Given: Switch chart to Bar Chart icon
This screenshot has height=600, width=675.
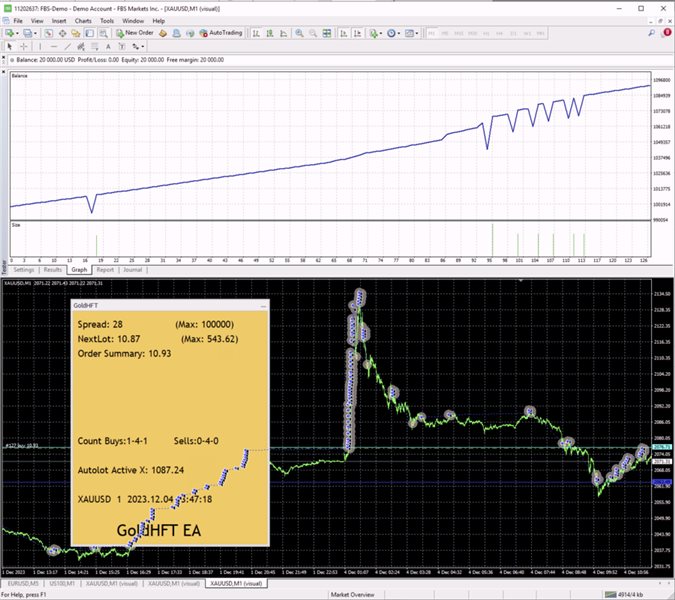Looking at the screenshot, I should tap(256, 33).
